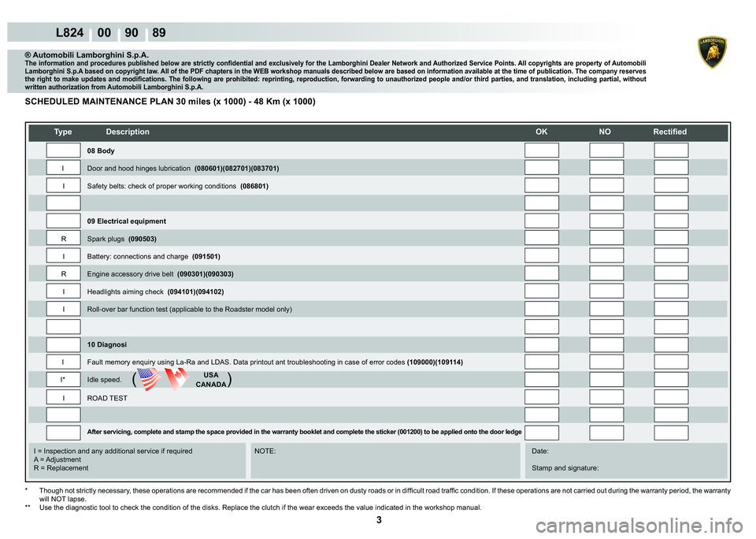Click the scheduled maintenance plan title
This screenshot has height=539, width=756.
170,102
